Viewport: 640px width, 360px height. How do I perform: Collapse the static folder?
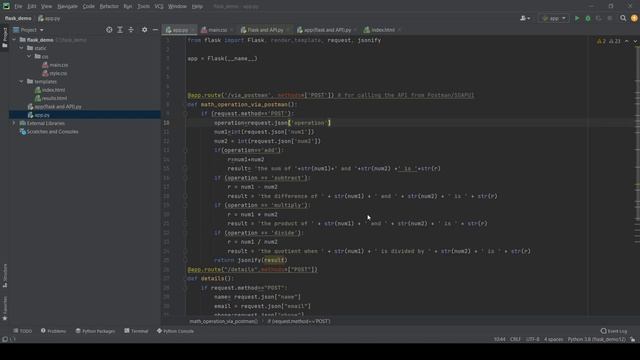21,48
